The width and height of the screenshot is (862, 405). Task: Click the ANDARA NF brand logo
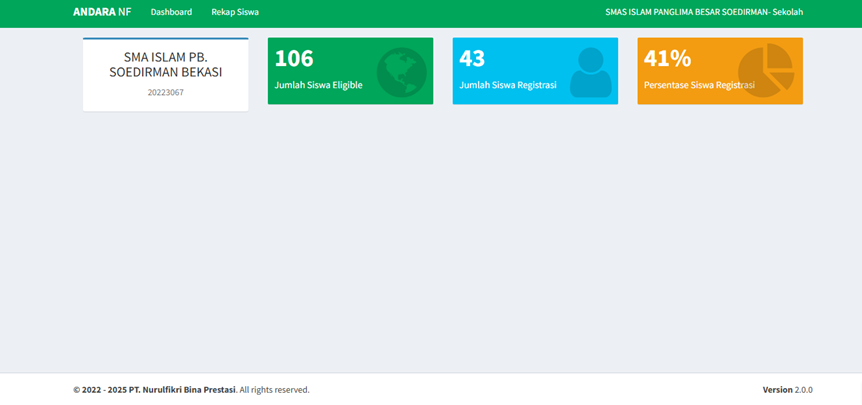102,12
